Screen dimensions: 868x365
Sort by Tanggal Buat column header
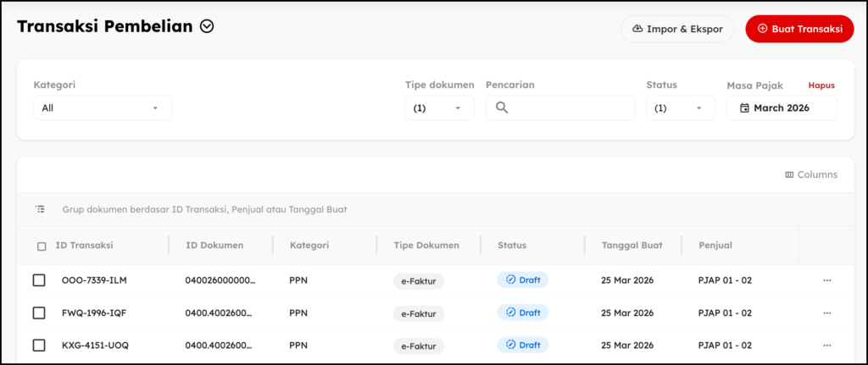pos(632,246)
